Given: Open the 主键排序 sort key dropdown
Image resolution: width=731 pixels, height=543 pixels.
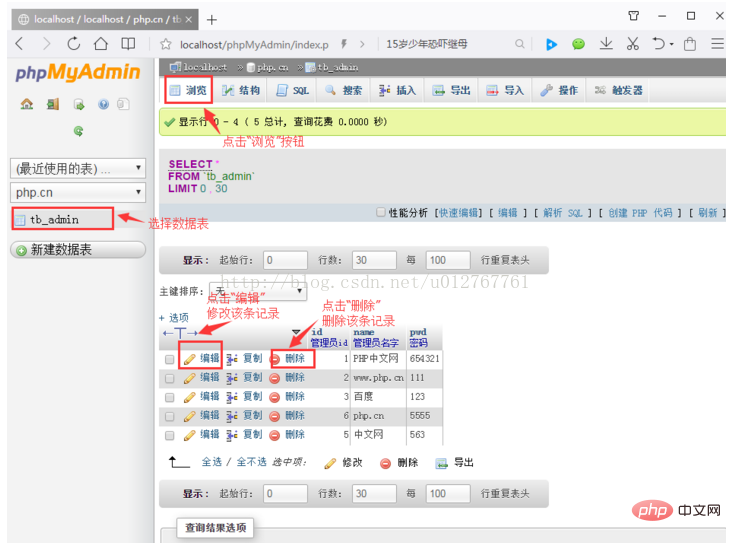Looking at the screenshot, I should tap(258, 291).
